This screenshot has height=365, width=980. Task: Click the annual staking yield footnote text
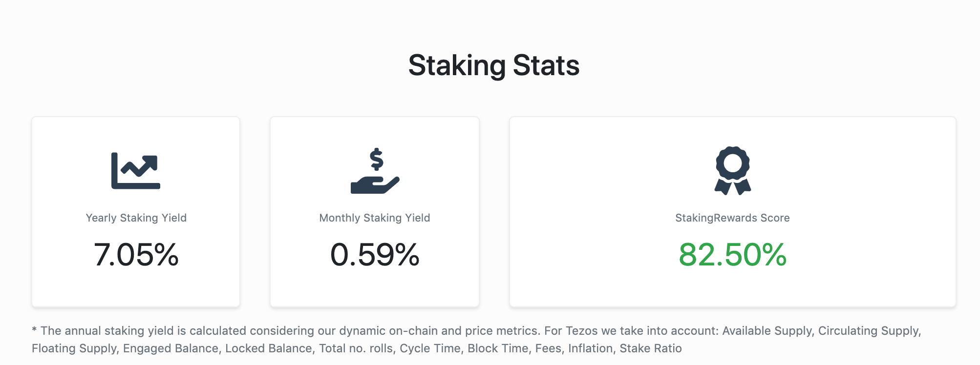[476, 340]
